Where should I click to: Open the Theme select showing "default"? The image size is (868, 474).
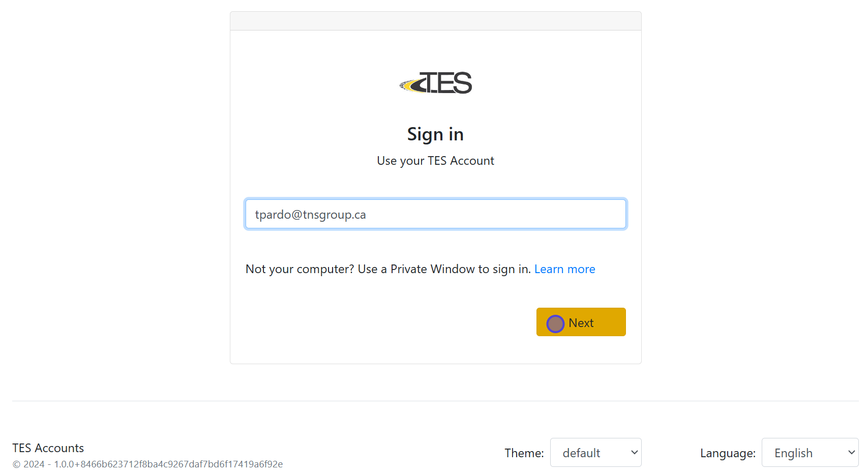tap(590, 453)
